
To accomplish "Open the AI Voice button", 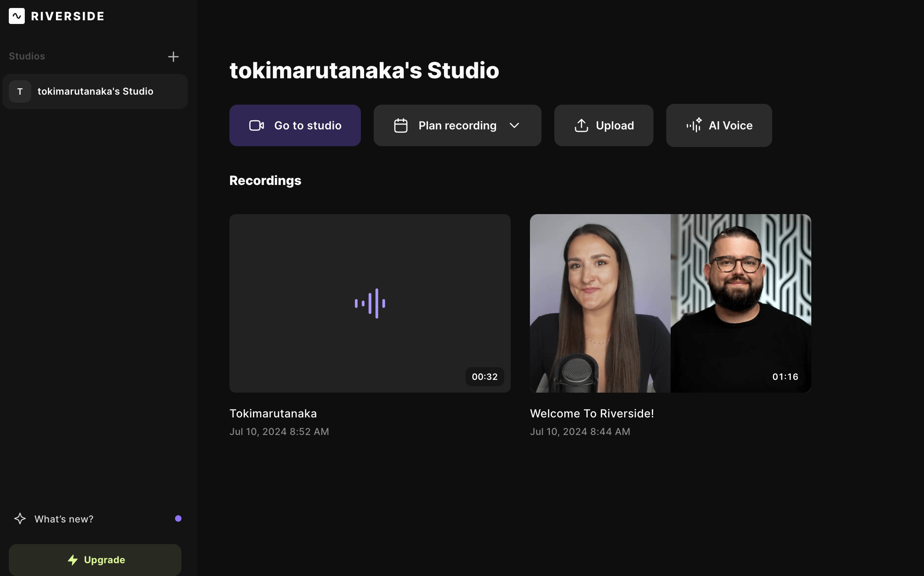I will click(x=719, y=125).
